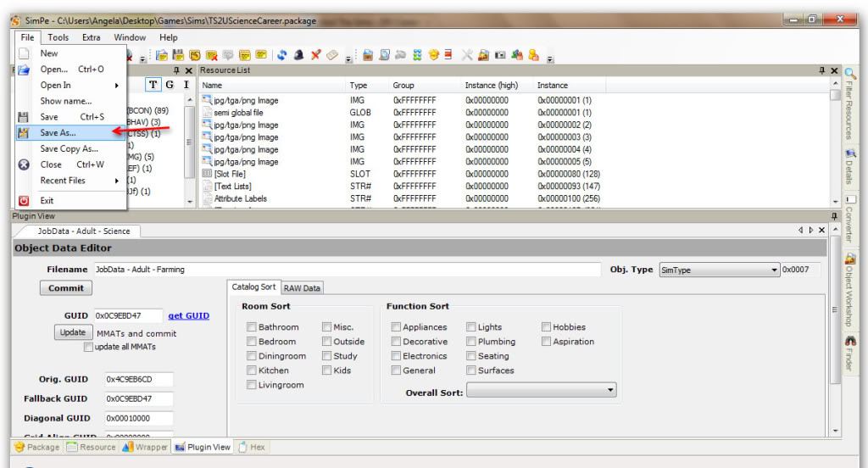Click the floppy disk save icon in the toolbar
The image size is (868, 468).
[x=178, y=55]
